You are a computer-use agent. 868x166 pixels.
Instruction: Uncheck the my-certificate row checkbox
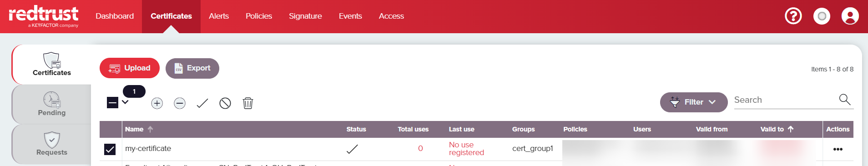(110, 149)
